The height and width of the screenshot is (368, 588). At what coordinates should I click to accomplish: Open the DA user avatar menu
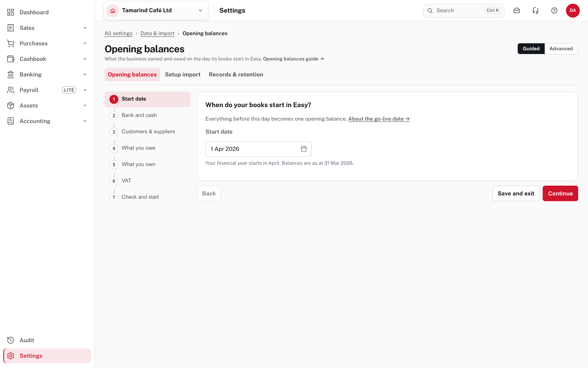click(573, 10)
